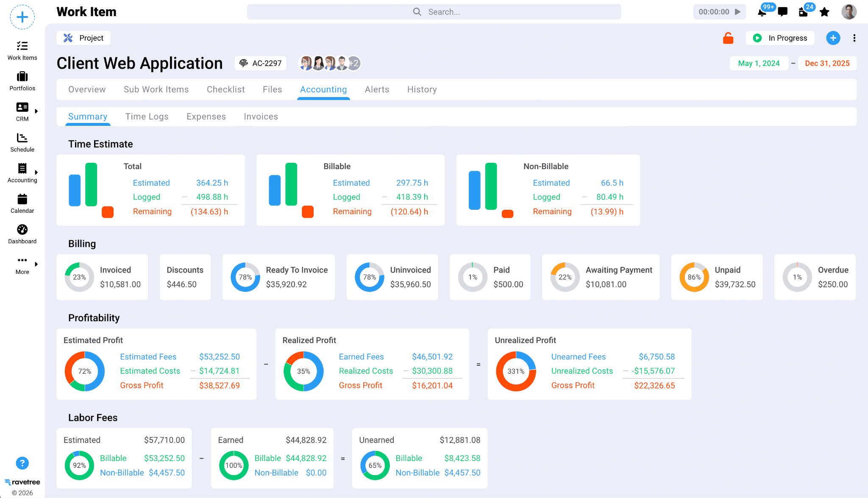Open favorites with the star icon

pos(825,11)
